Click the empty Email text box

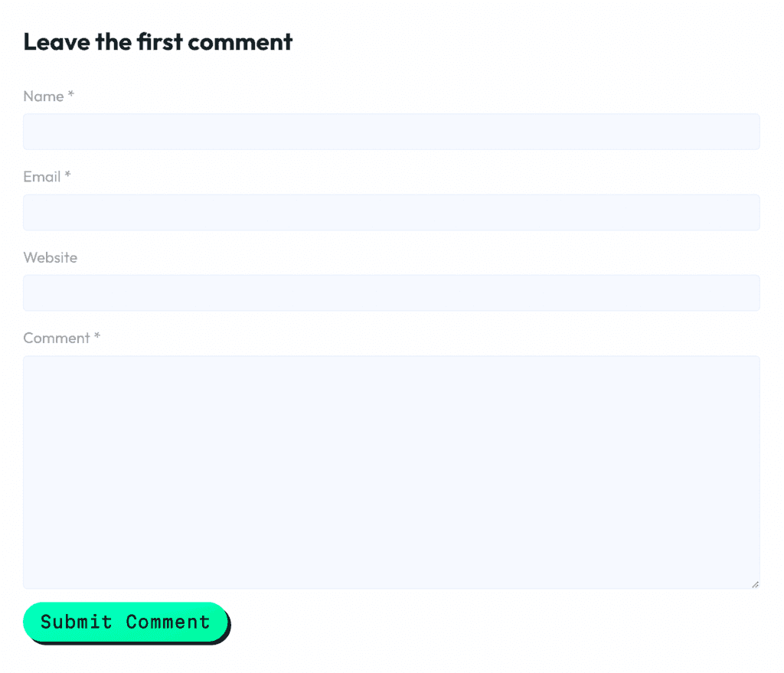click(391, 212)
